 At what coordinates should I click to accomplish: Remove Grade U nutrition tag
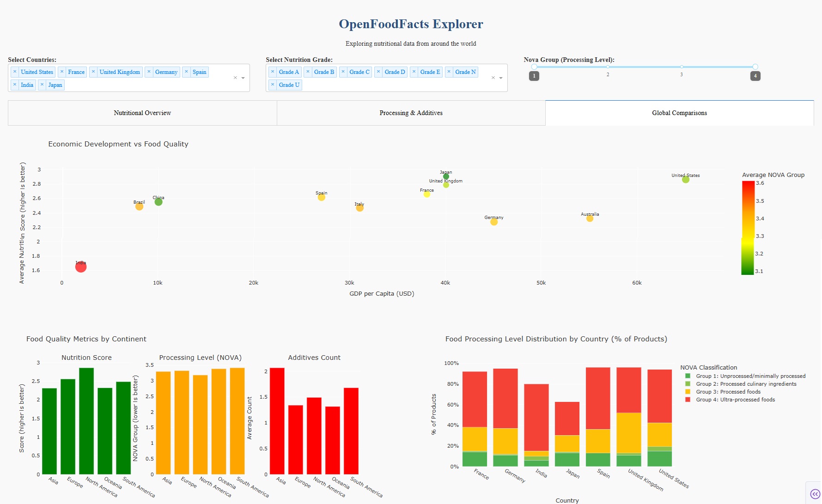click(x=273, y=85)
